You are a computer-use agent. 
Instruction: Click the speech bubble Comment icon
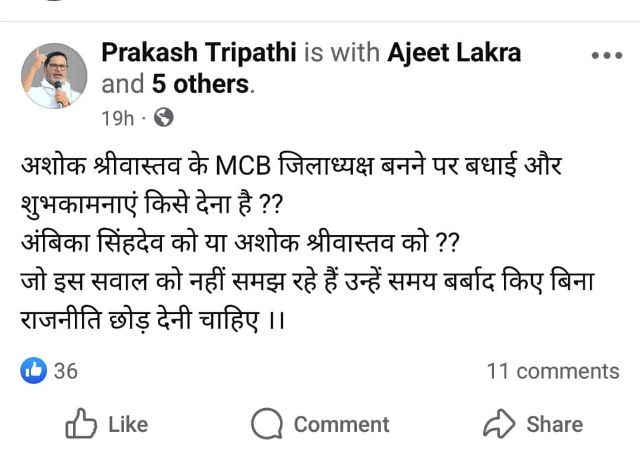point(267,424)
